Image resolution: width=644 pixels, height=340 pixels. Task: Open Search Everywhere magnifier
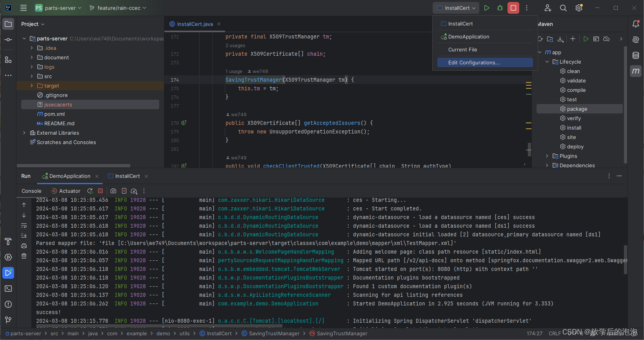(x=563, y=8)
